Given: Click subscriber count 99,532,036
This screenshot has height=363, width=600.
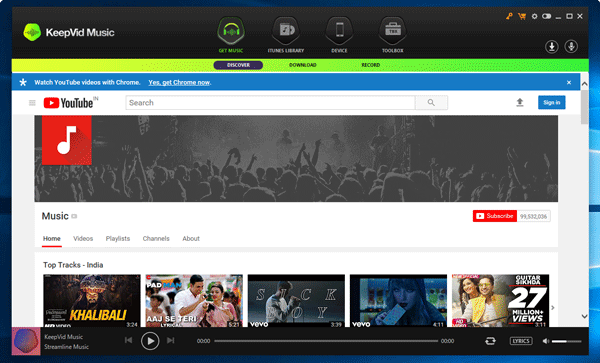Looking at the screenshot, I should (x=533, y=216).
